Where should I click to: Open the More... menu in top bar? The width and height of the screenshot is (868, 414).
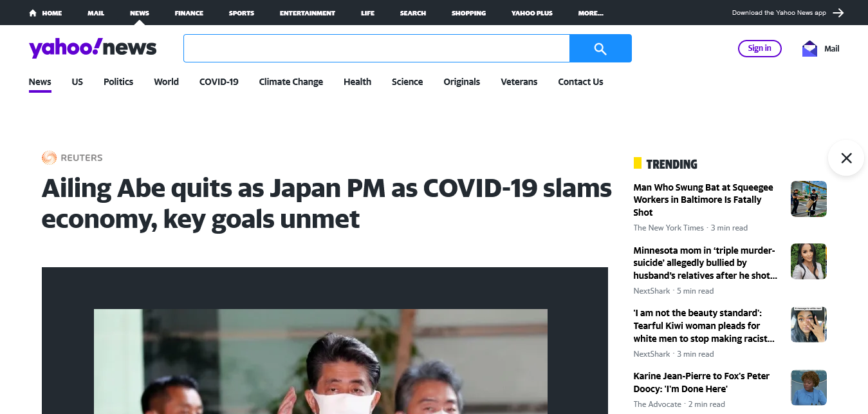click(x=591, y=13)
